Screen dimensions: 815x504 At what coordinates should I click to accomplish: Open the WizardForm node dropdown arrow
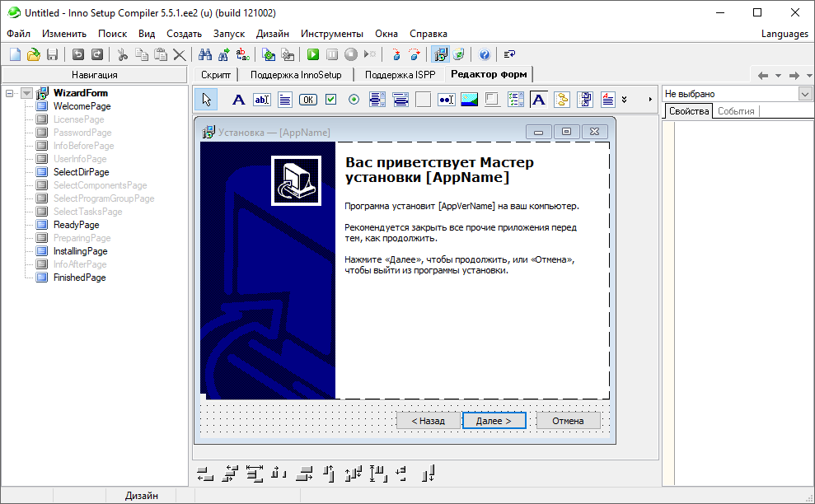(27, 94)
